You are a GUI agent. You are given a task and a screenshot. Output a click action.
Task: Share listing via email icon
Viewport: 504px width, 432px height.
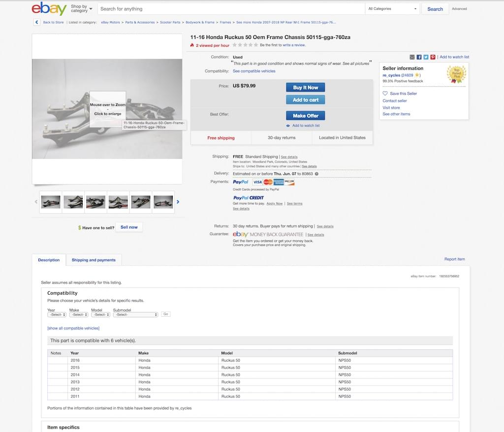[x=412, y=57]
